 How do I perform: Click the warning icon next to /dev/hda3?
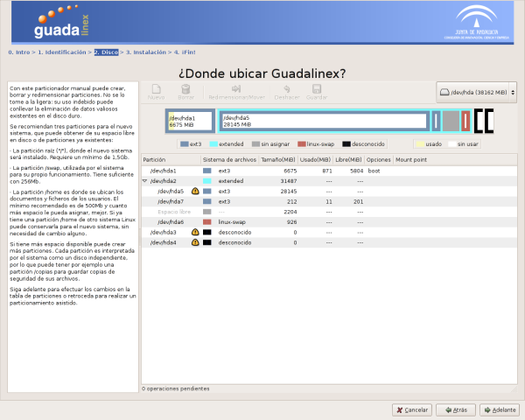195,232
